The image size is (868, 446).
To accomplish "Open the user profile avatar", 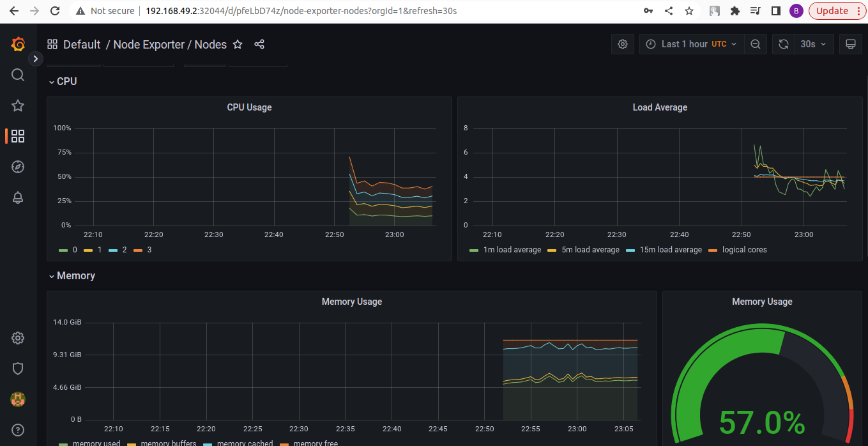I will pyautogui.click(x=18, y=399).
